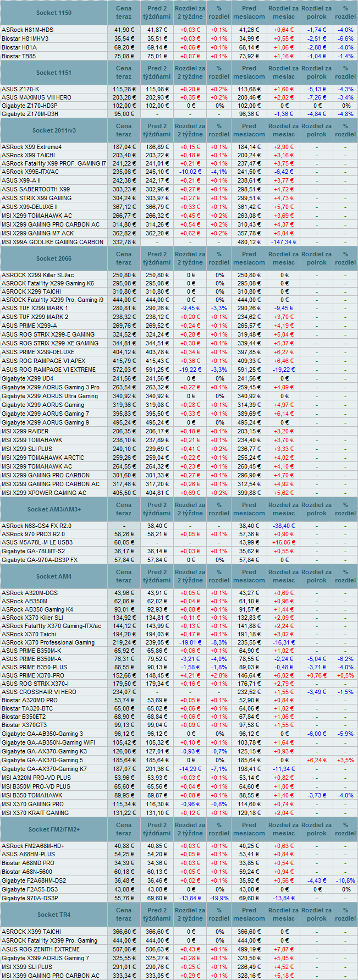The height and width of the screenshot is (980, 358).
Task: Select ASROCK X399 TAICHI product name
Action: pyautogui.click(x=31, y=932)
